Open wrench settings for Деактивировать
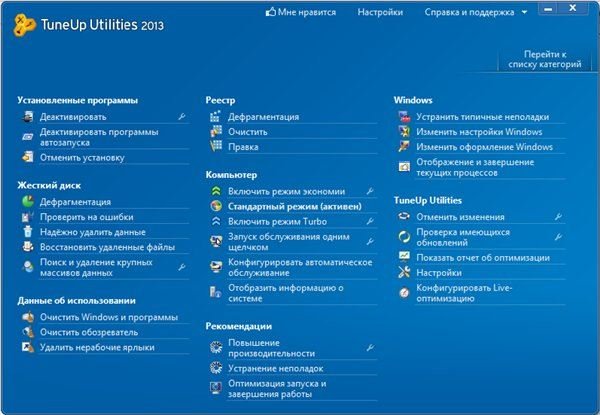 (182, 117)
